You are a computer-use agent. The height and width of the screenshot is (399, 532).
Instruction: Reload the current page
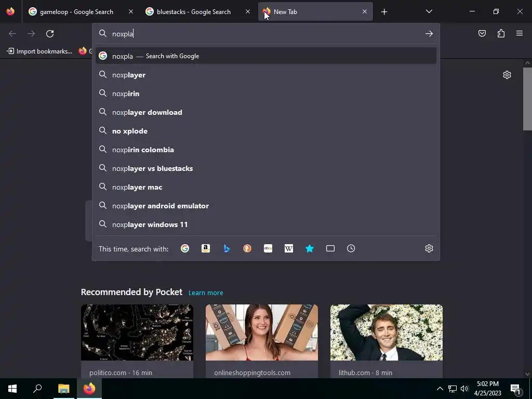(50, 34)
